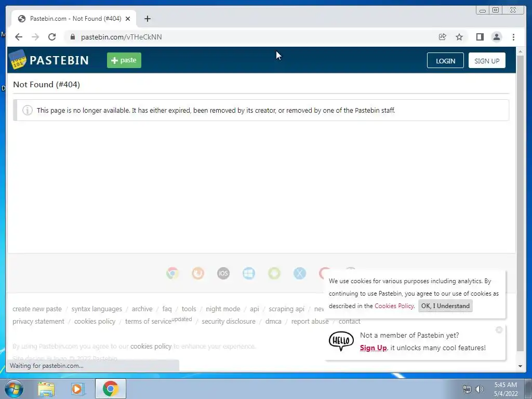The height and width of the screenshot is (399, 532).
Task: Open the Cookies Policy link in popup
Action: (x=394, y=306)
